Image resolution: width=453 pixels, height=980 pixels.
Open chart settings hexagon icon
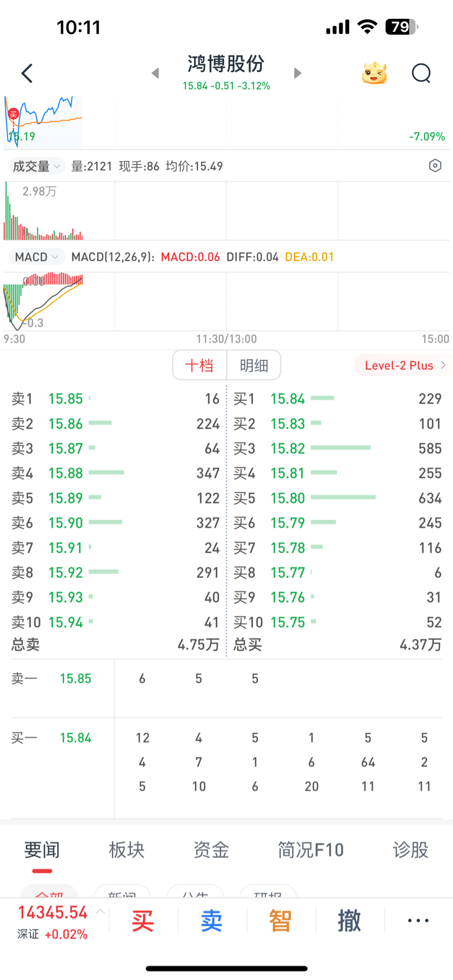435,166
